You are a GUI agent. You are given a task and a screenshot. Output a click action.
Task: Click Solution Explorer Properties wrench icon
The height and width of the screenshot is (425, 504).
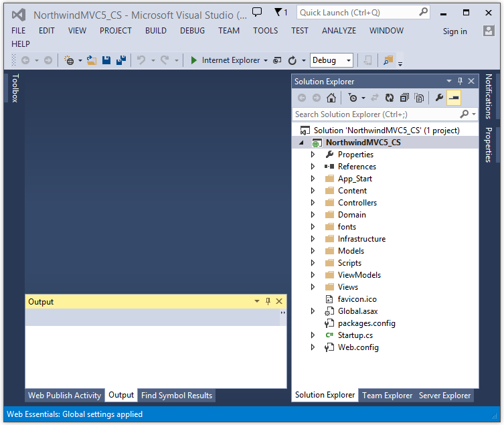[x=439, y=98]
